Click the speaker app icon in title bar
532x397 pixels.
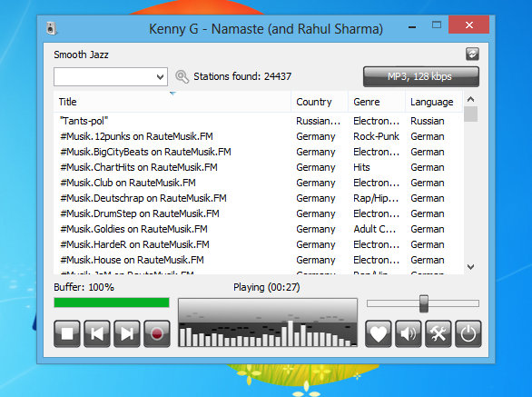(51, 28)
